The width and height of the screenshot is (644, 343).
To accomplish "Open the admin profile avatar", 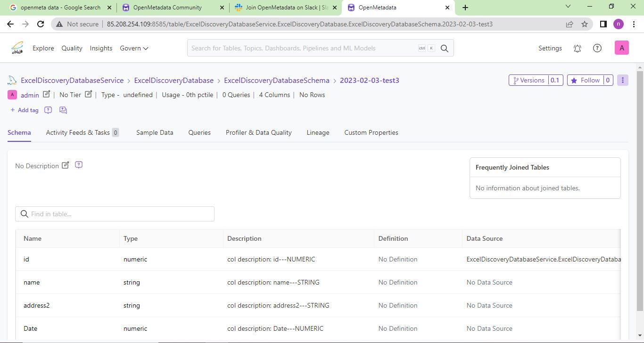I will click(x=621, y=48).
